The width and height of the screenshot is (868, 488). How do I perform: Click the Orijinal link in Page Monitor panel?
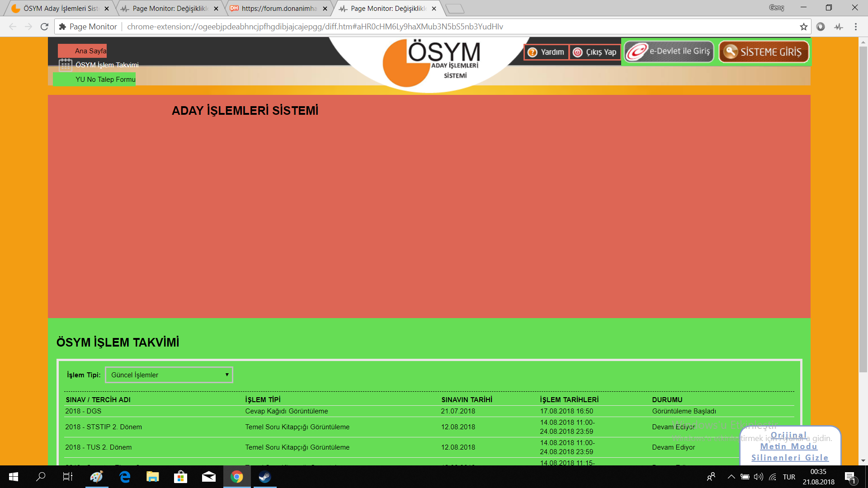point(788,435)
